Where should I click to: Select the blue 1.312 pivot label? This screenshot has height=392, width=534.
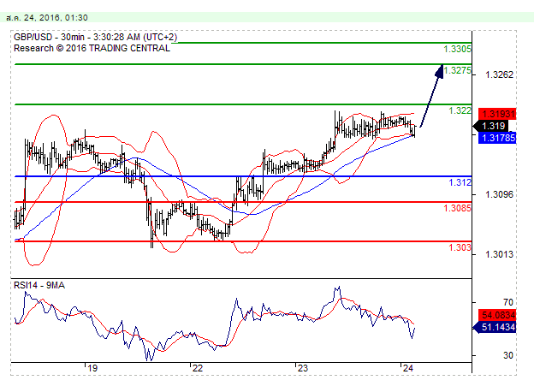coord(460,182)
